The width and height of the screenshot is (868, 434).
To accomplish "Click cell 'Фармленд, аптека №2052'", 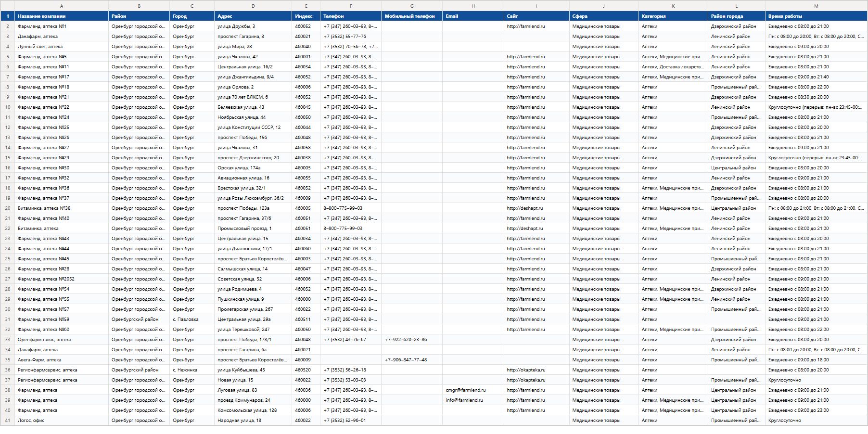I will 62,279.
